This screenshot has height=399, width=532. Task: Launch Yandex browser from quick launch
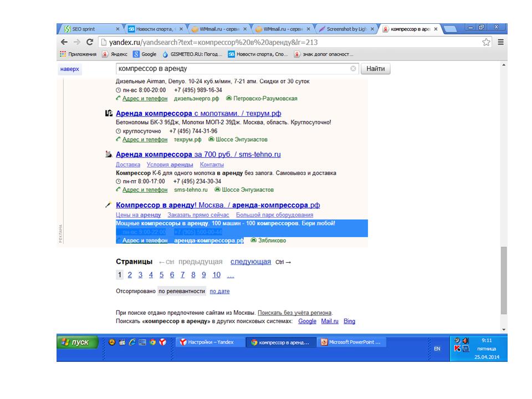click(x=163, y=342)
